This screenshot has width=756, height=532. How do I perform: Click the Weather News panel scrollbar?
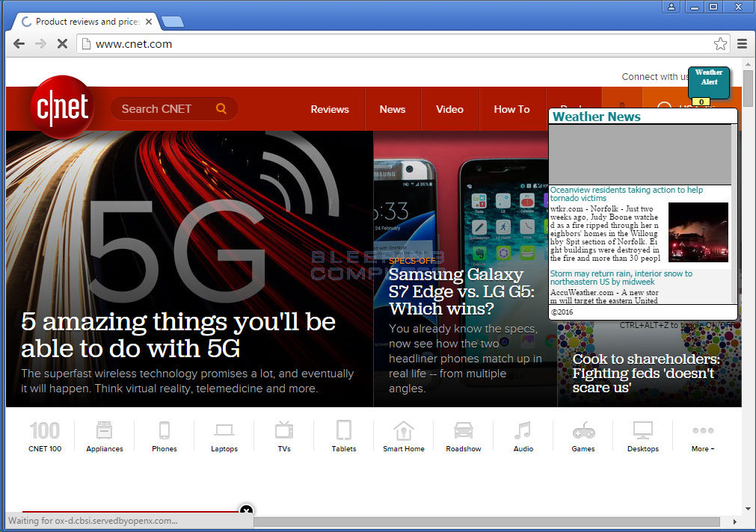click(734, 214)
